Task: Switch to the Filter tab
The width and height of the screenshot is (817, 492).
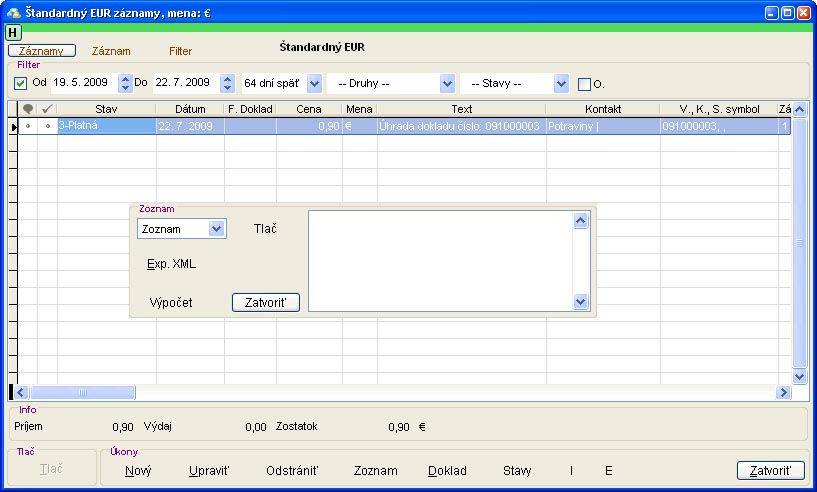Action: (180, 50)
